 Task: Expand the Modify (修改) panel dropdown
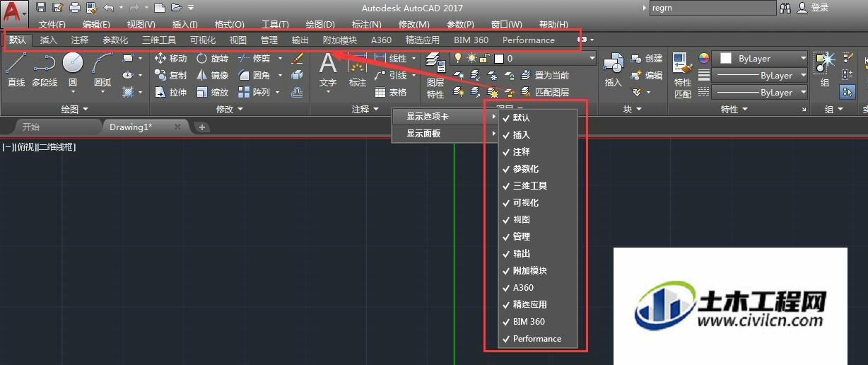coord(229,110)
